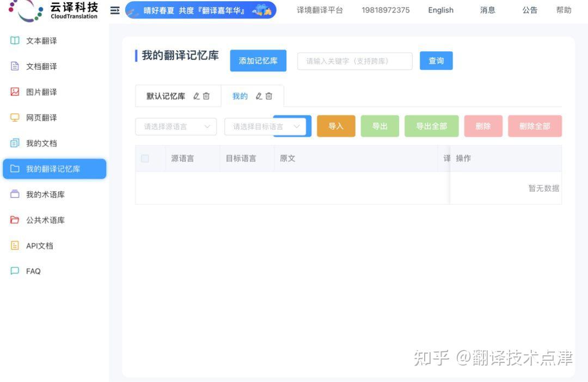588x382 pixels.
Task: Open the 请选择源语言 dropdown
Action: tap(175, 126)
